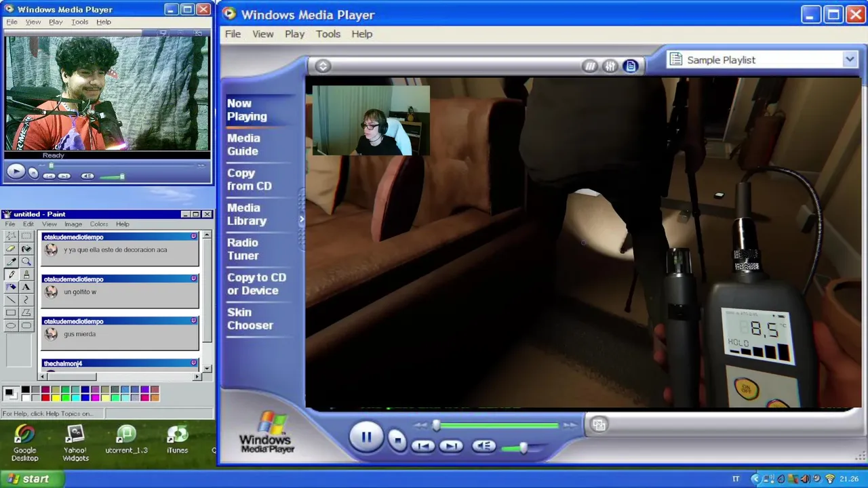The width and height of the screenshot is (868, 488).
Task: Open Copy from CD tab
Action: 249,180
